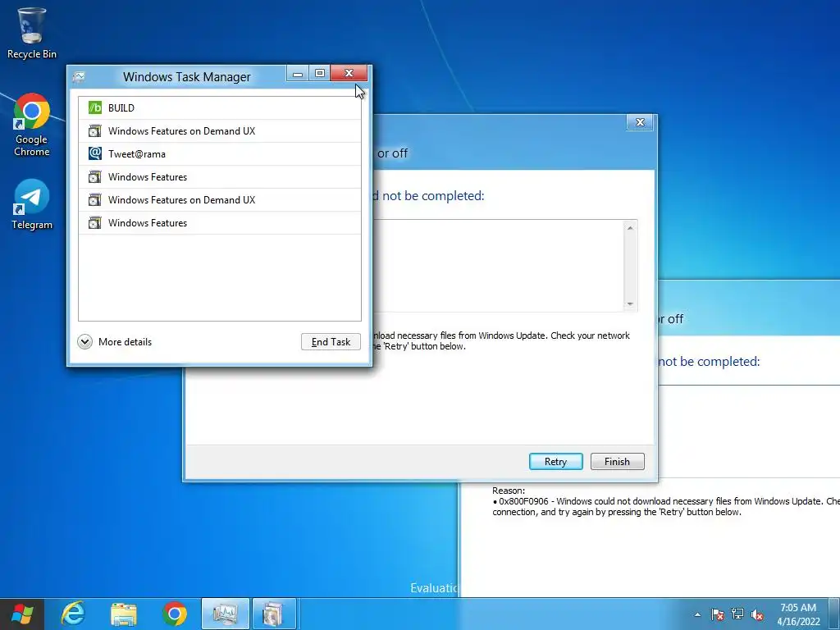Image resolution: width=840 pixels, height=630 pixels.
Task: Click Retry in the Windows Features dialog
Action: (555, 461)
